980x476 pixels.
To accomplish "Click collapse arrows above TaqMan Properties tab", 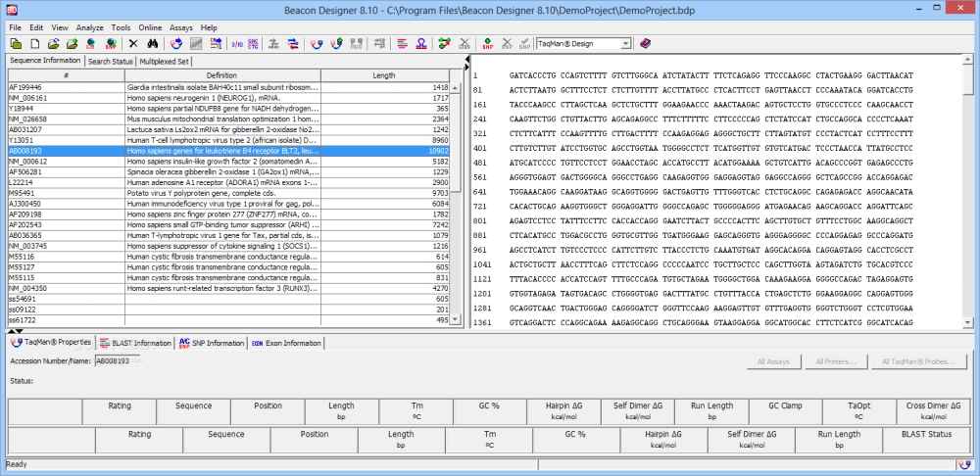I will [17, 331].
